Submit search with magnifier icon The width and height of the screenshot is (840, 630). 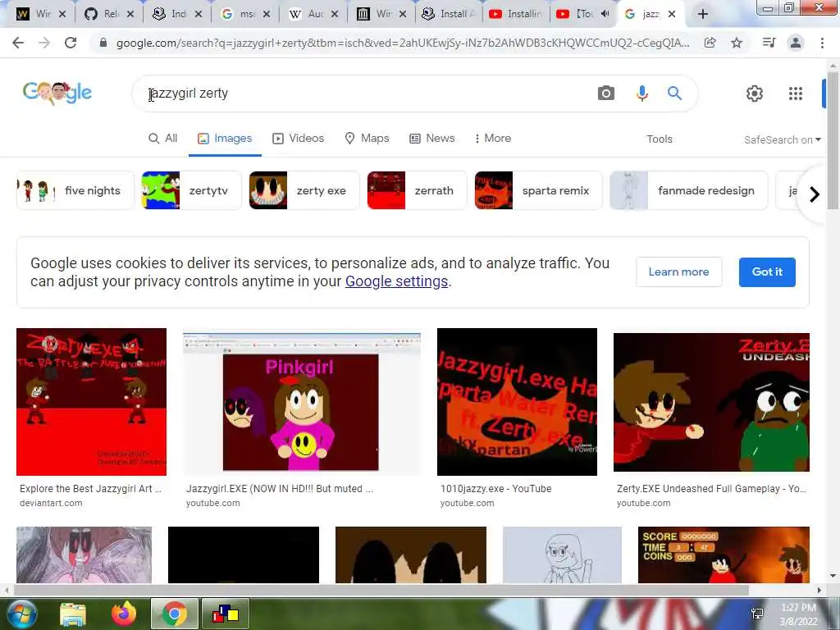(674, 94)
